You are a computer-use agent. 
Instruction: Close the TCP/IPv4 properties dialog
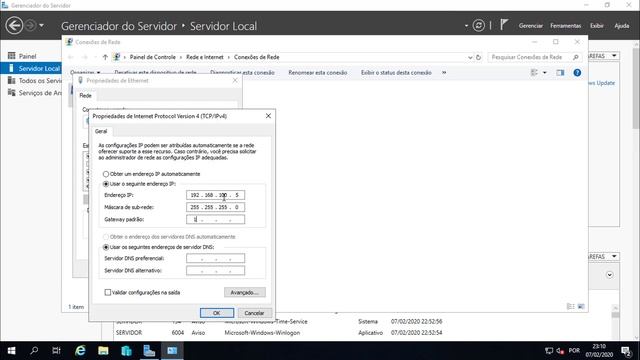268,116
